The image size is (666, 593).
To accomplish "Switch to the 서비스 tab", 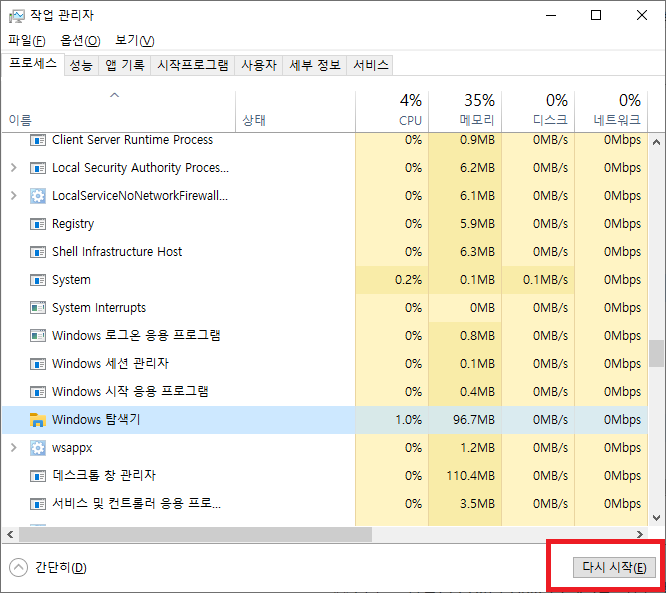I will (371, 65).
